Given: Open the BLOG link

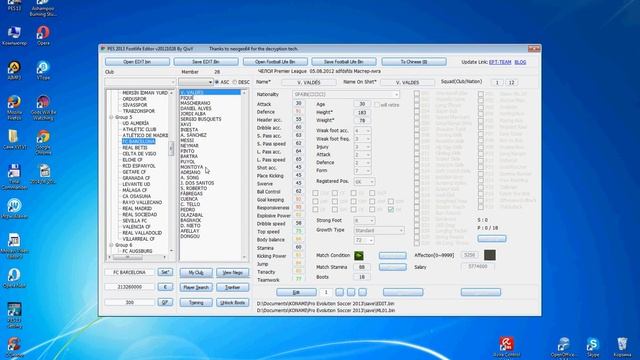Looking at the screenshot, I should tap(520, 62).
